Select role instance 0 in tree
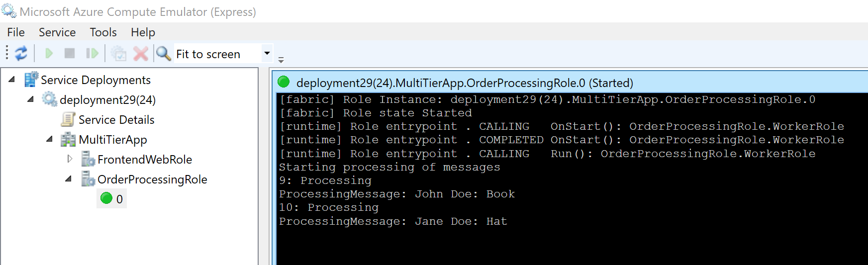868x265 pixels. point(112,198)
